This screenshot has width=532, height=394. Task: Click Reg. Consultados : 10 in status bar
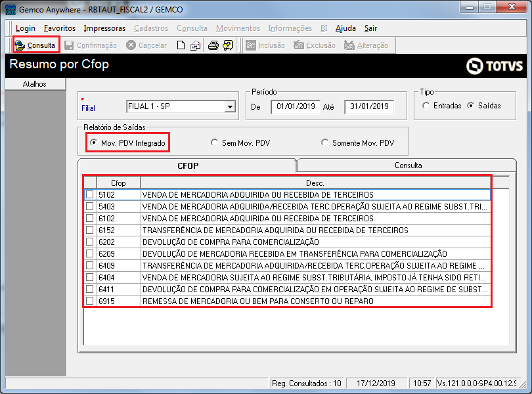[306, 383]
